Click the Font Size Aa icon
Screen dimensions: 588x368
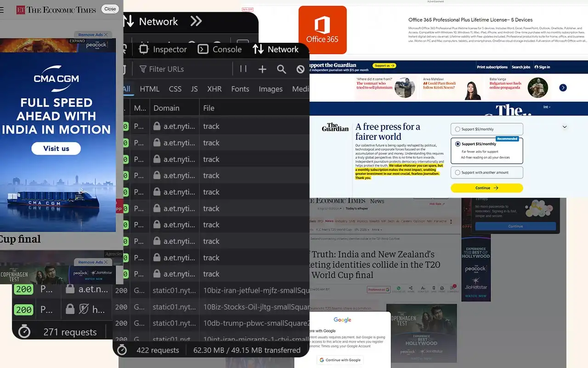click(x=423, y=287)
